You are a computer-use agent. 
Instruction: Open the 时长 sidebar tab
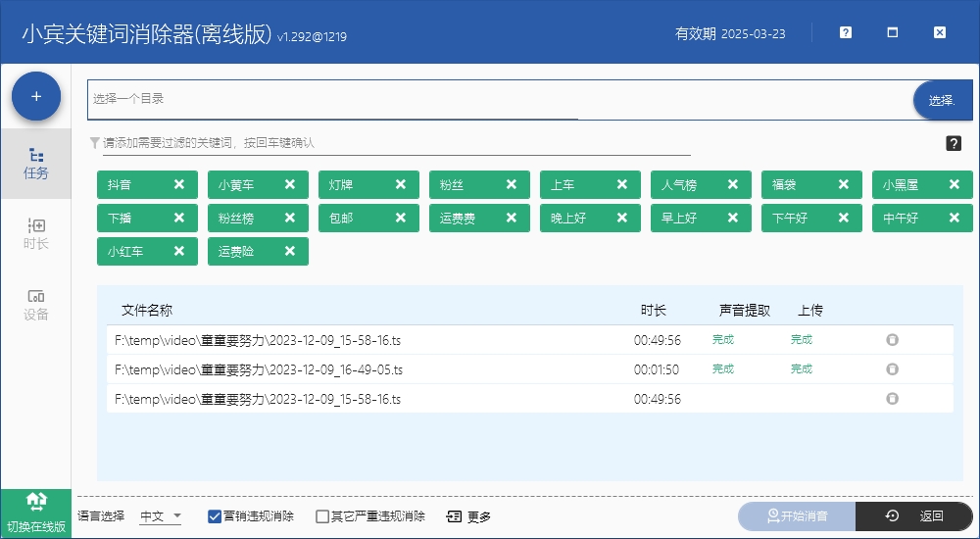click(35, 234)
